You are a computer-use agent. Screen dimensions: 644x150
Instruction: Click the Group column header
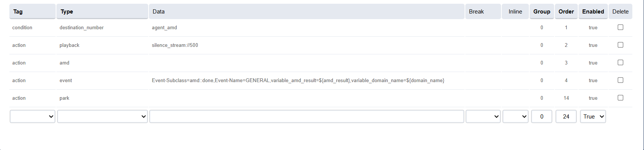coord(542,12)
